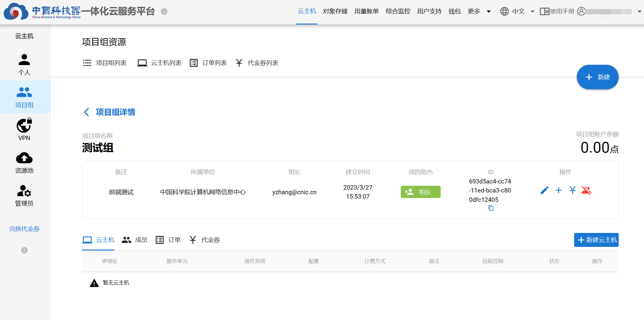Open the 代金券列表 tab
The image size is (644, 320).
click(257, 63)
